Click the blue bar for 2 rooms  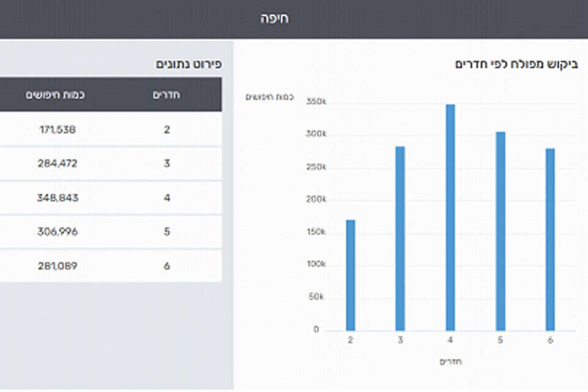pos(350,276)
